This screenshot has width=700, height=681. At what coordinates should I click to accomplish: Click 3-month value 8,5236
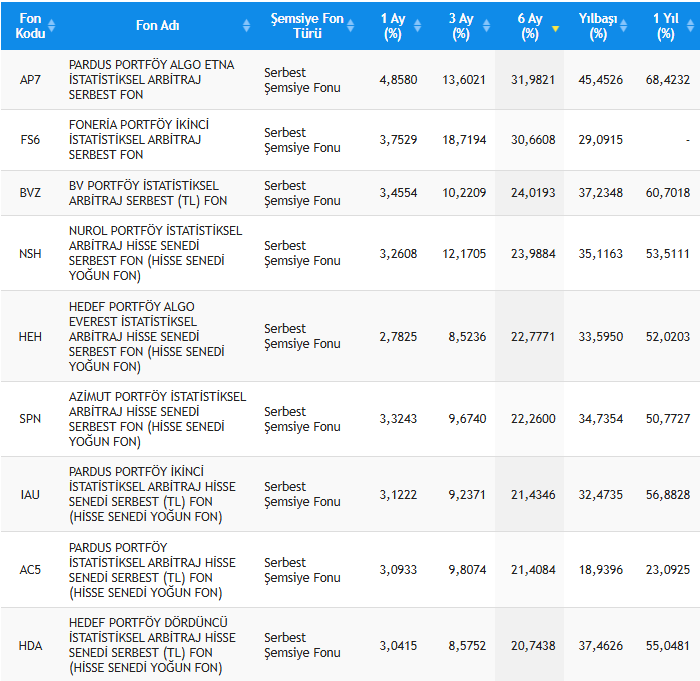467,337
